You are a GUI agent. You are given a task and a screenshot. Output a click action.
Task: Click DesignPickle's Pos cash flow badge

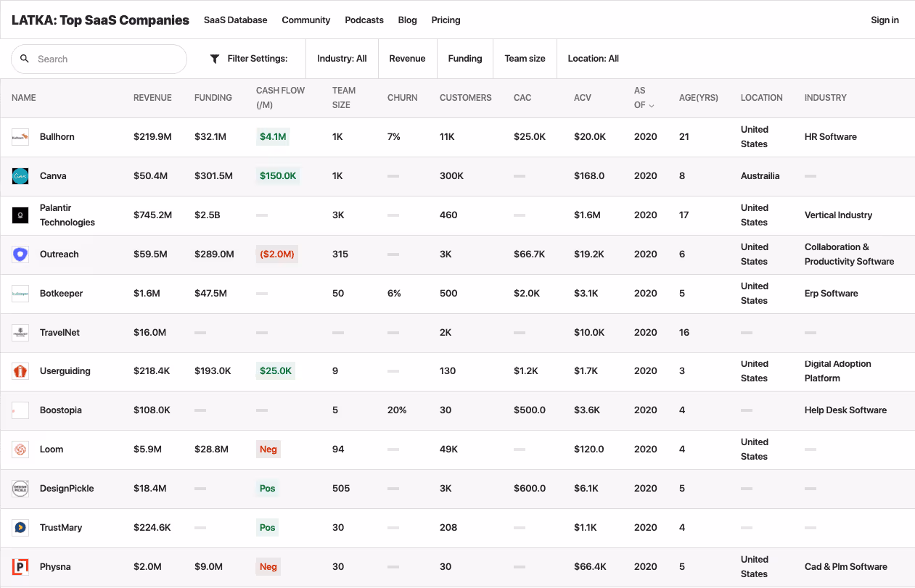click(x=268, y=489)
